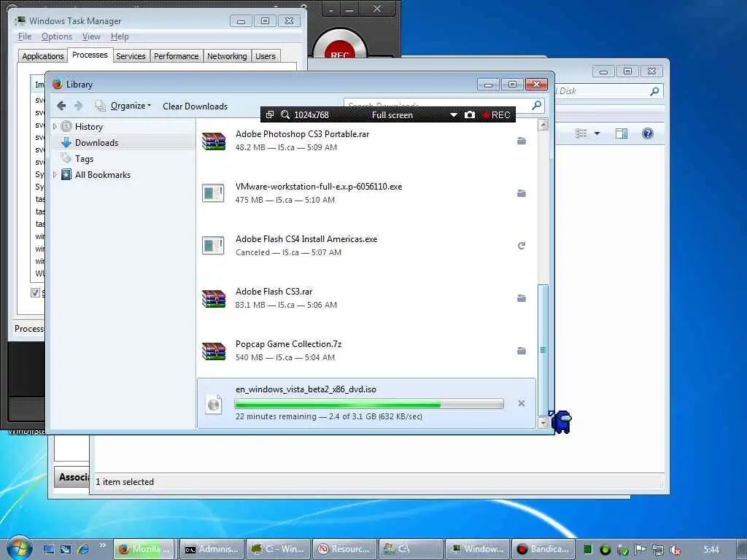Open the Help menu in Task Manager
747x560 pixels.
click(120, 36)
